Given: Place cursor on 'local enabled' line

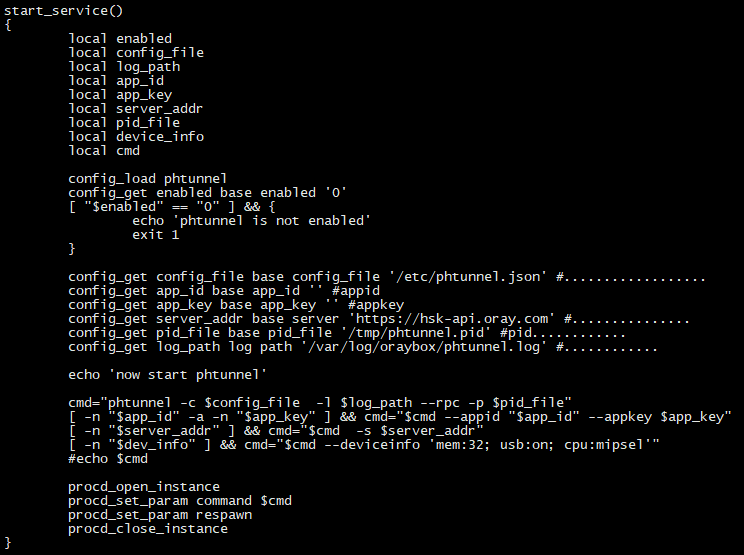Looking at the screenshot, I should 120,38.
